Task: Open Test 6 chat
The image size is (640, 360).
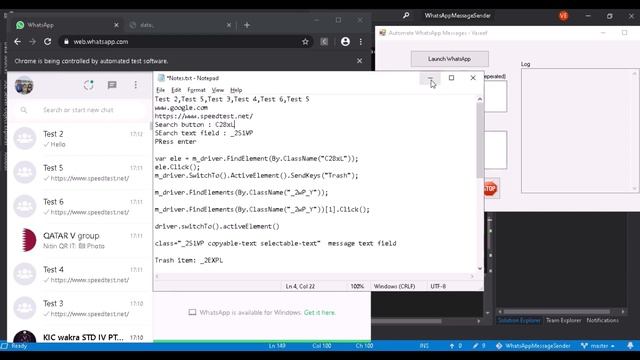Action: click(x=80, y=206)
